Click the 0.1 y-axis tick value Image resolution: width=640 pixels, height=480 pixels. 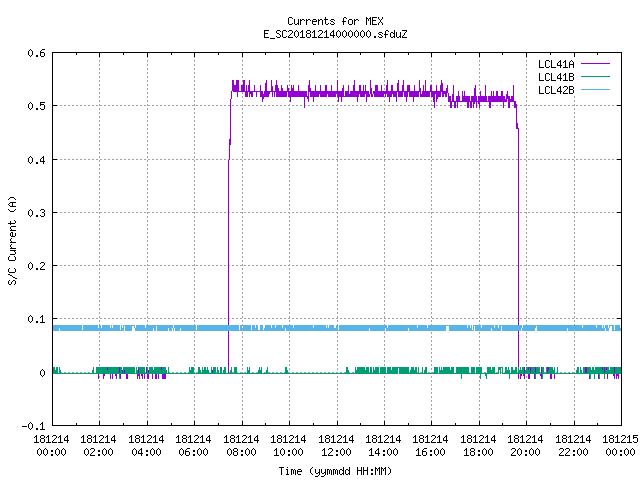(36, 319)
